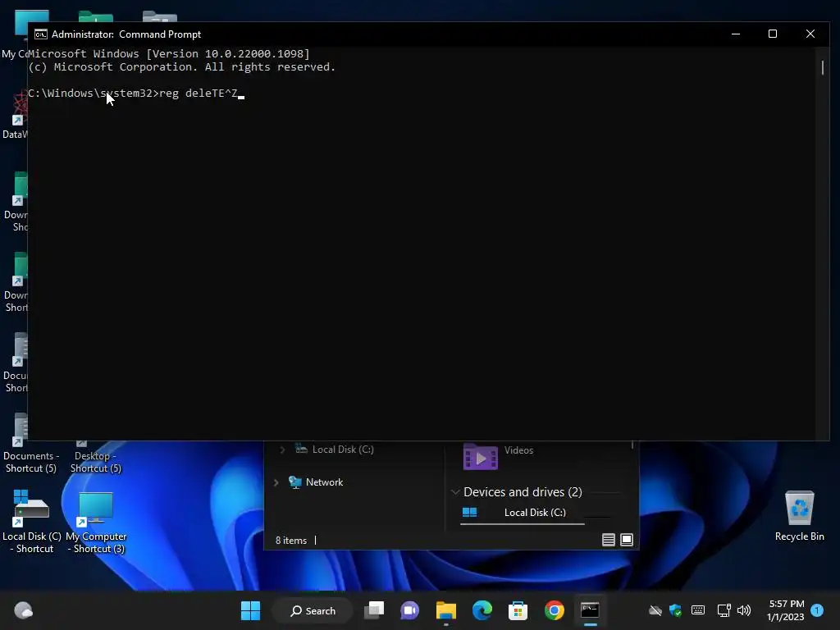The height and width of the screenshot is (630, 840).
Task: Select the Command Prompt taskbar icon
Action: [x=590, y=610]
